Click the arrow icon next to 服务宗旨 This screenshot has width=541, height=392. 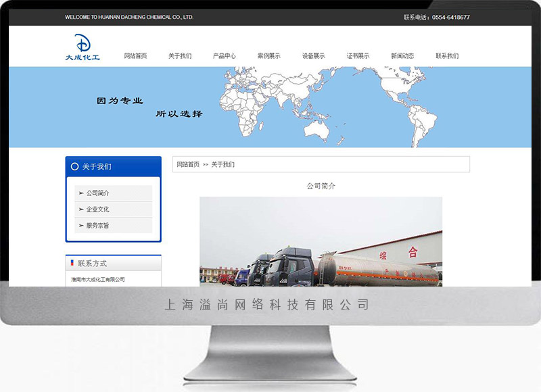[81, 226]
